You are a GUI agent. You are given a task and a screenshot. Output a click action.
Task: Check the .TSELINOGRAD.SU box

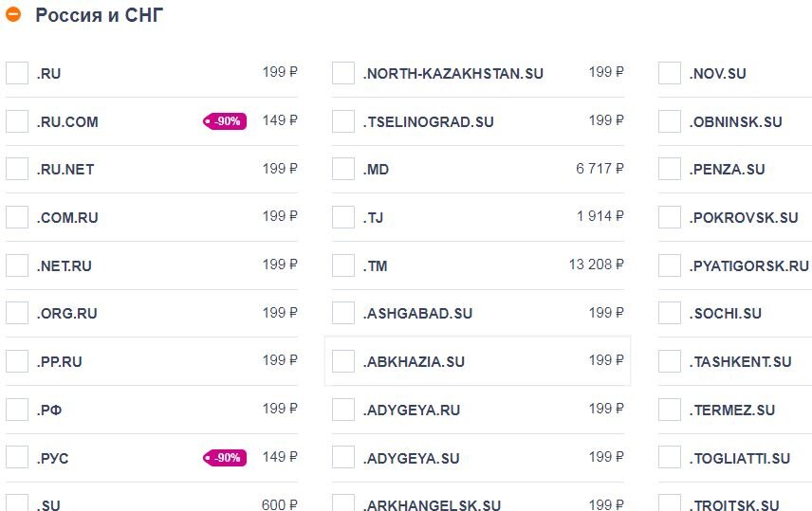[x=343, y=121]
